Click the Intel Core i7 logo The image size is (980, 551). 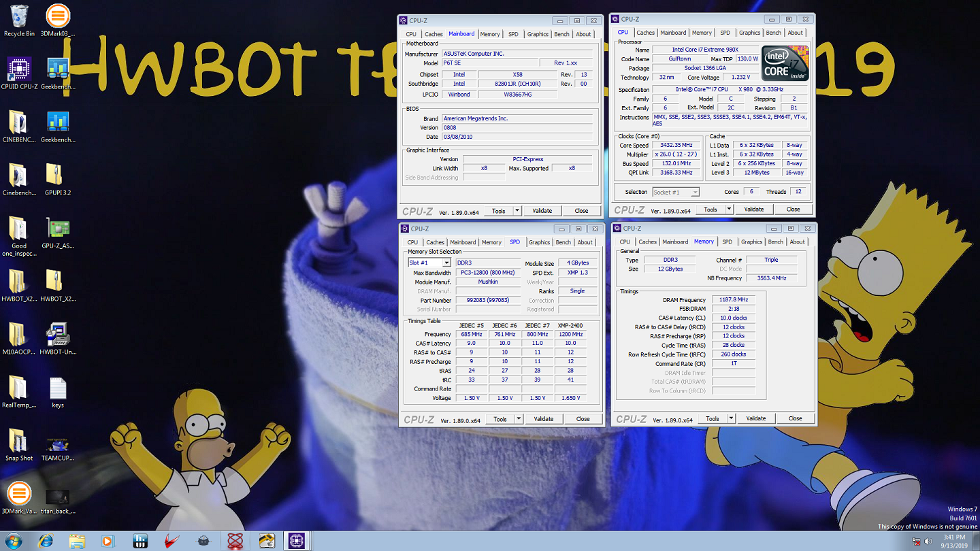785,63
